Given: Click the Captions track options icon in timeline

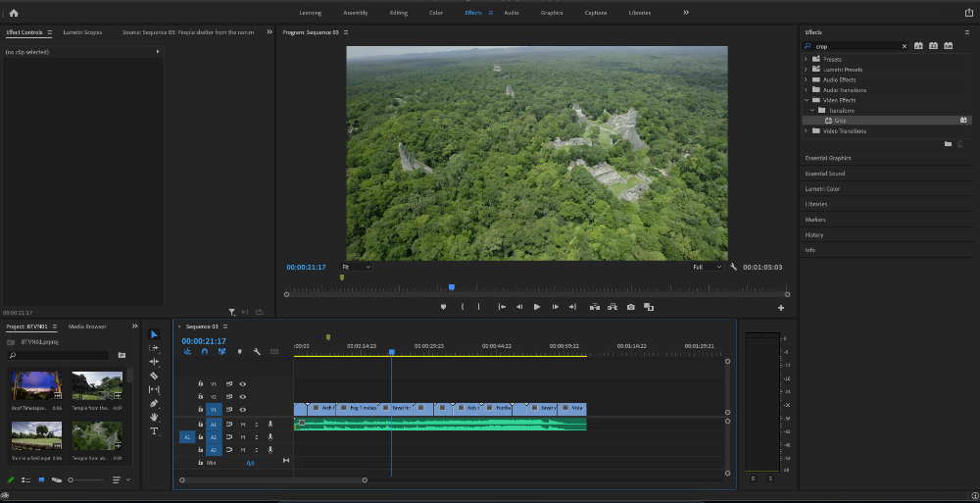Looking at the screenshot, I should pyautogui.click(x=273, y=352).
